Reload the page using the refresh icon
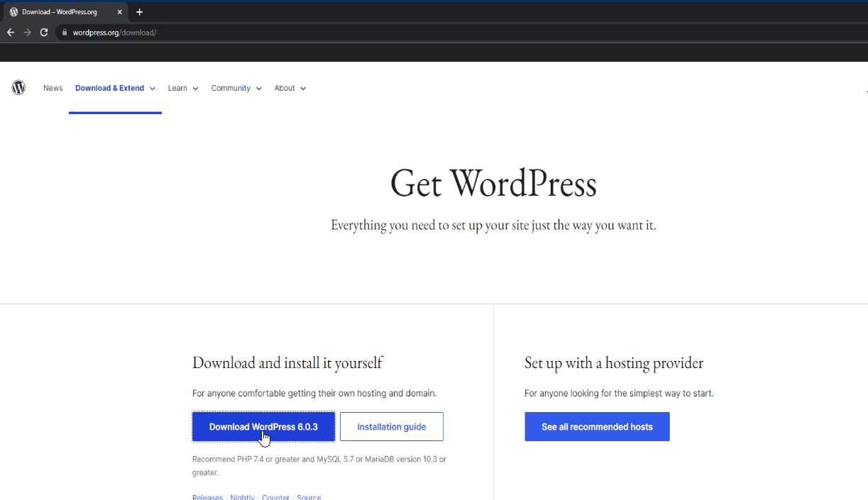 (44, 32)
